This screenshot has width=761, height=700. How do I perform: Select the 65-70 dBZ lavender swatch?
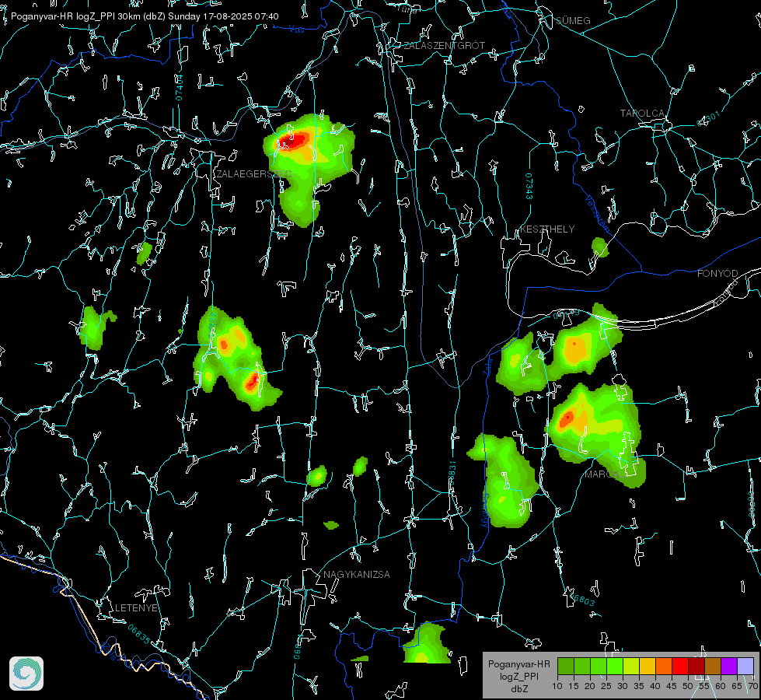coord(745,666)
